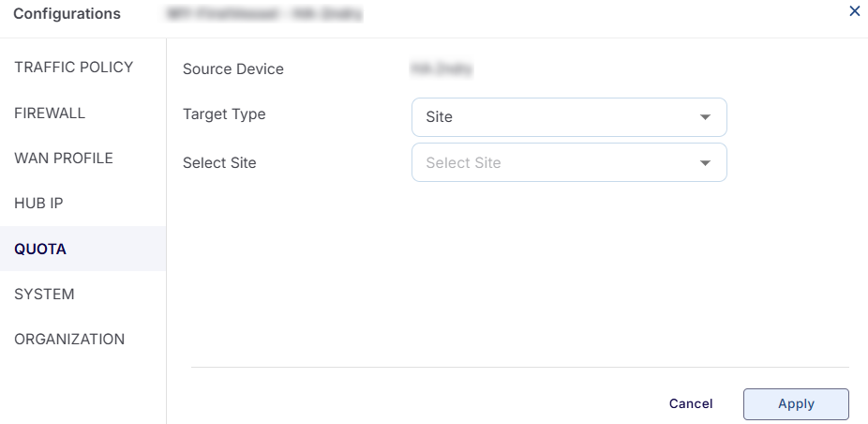
Task: Select the HUB IP sidebar item
Action: pyautogui.click(x=38, y=204)
